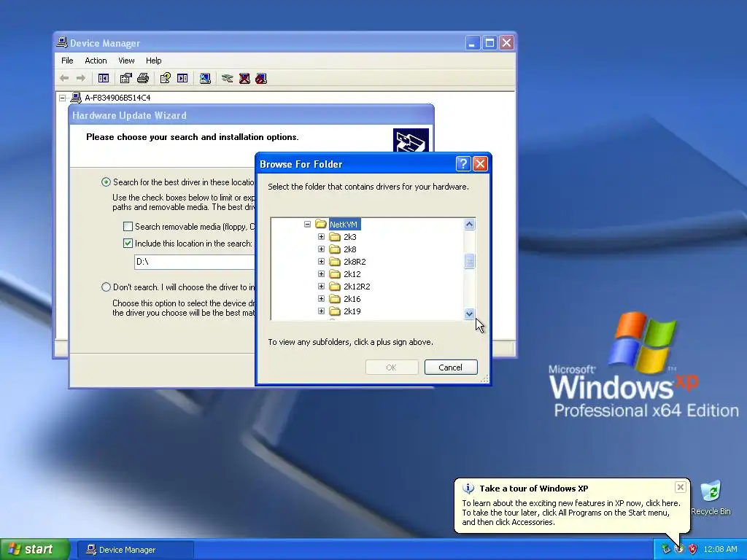Click the Help question-mark toolbar icon
This screenshot has height=560, width=747.
166,78
